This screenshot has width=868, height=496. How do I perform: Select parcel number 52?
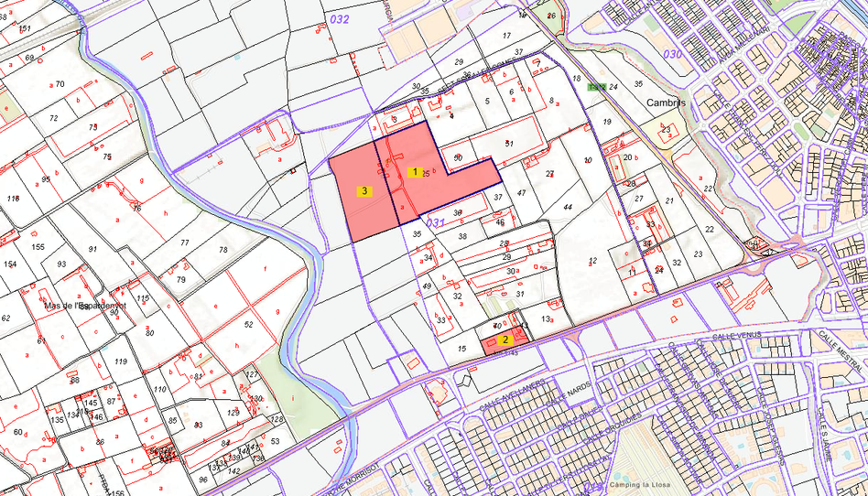click(248, 324)
